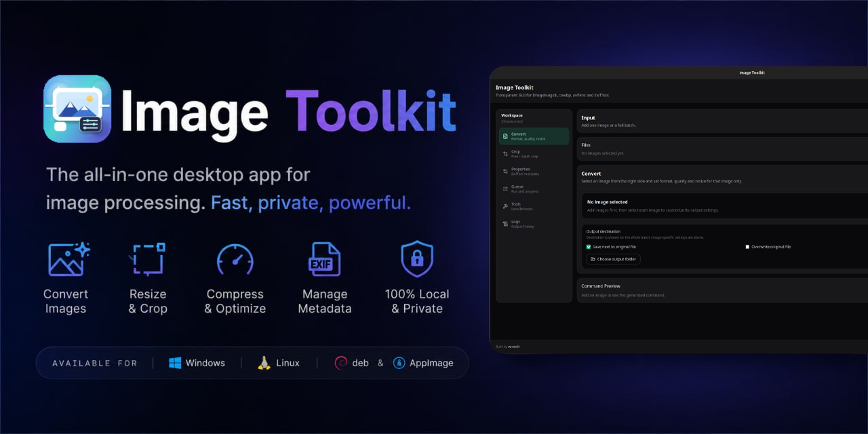Click the EXIF Manage Metadata file icon
The height and width of the screenshot is (434, 868).
click(325, 259)
